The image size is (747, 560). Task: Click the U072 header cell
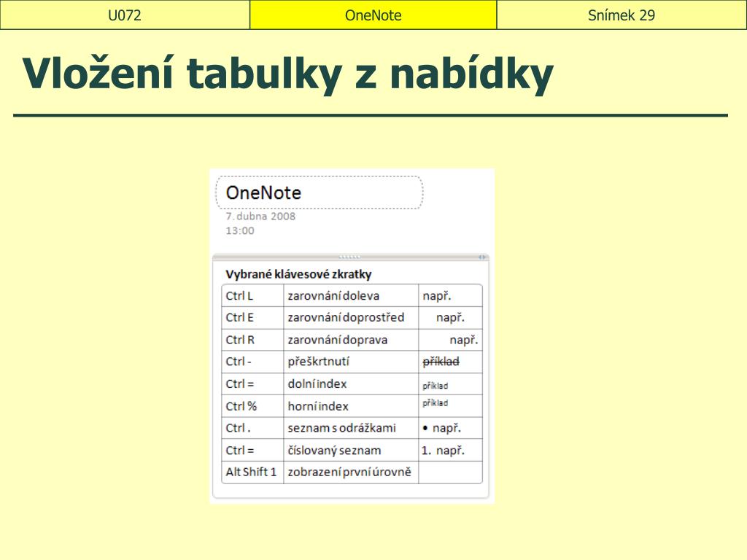[125, 15]
